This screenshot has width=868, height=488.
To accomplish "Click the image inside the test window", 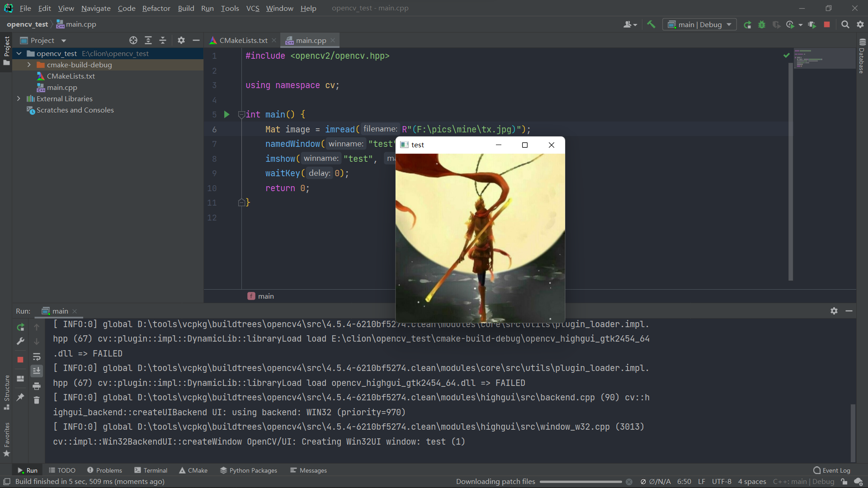I will click(480, 238).
